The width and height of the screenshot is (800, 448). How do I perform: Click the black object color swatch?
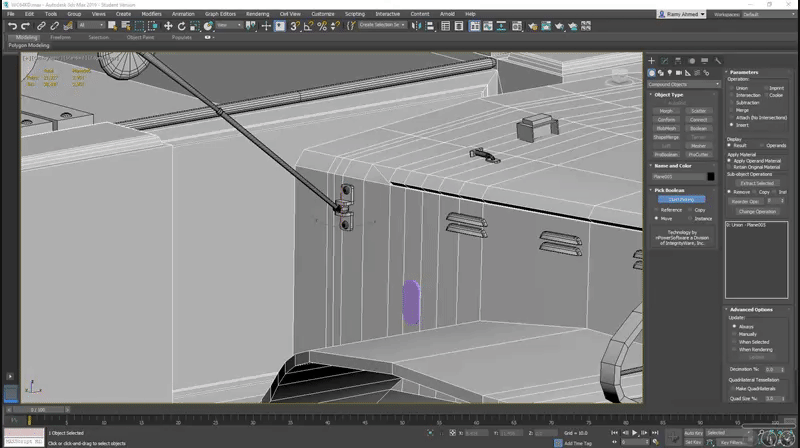pos(711,177)
